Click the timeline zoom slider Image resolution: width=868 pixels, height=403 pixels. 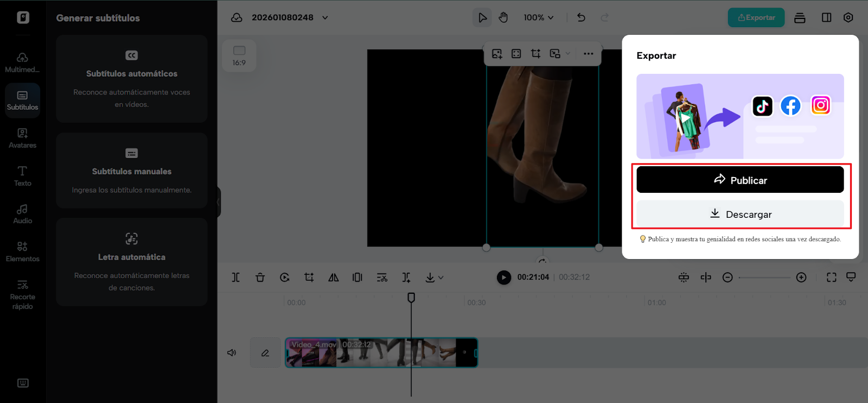(764, 278)
